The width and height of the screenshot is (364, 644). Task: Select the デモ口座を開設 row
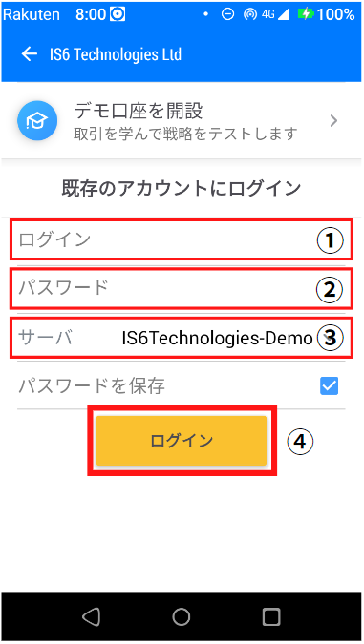point(182,120)
